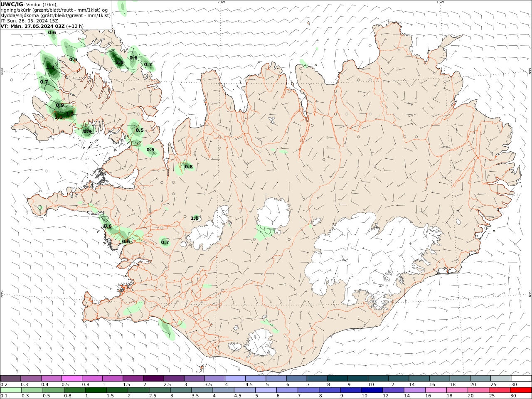Select the darkest green 1 mm rain swatch
The height and width of the screenshot is (399, 532).
(x=96, y=390)
